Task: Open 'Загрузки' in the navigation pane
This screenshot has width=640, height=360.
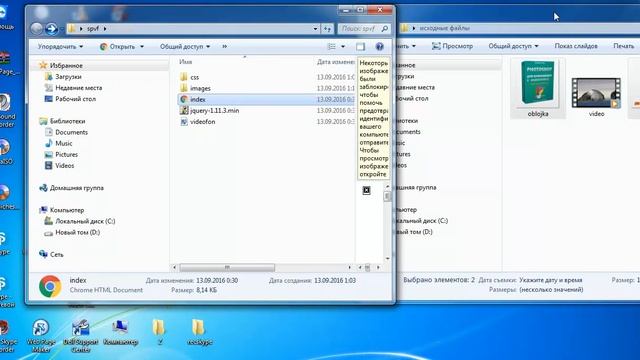Action: pyautogui.click(x=68, y=77)
